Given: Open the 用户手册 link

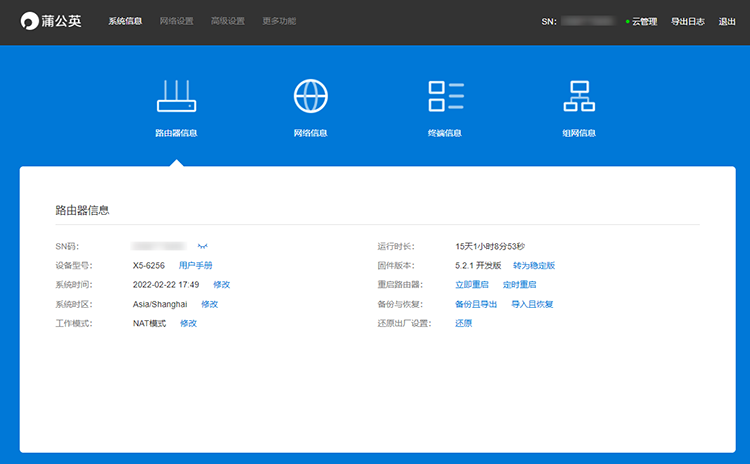Looking at the screenshot, I should point(195,265).
